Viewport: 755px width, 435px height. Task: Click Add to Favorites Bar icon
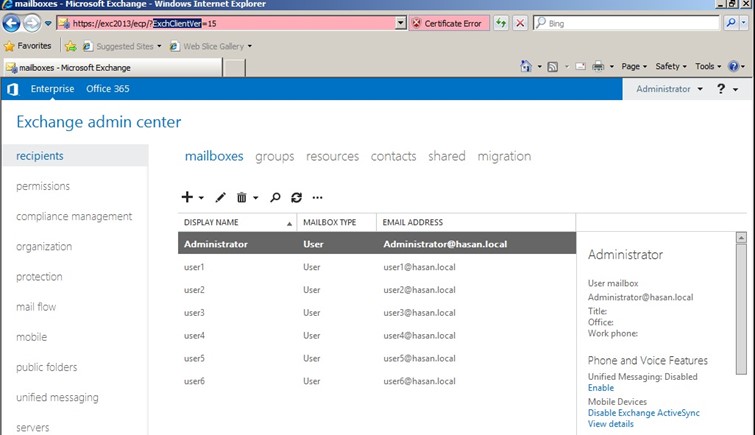point(70,46)
